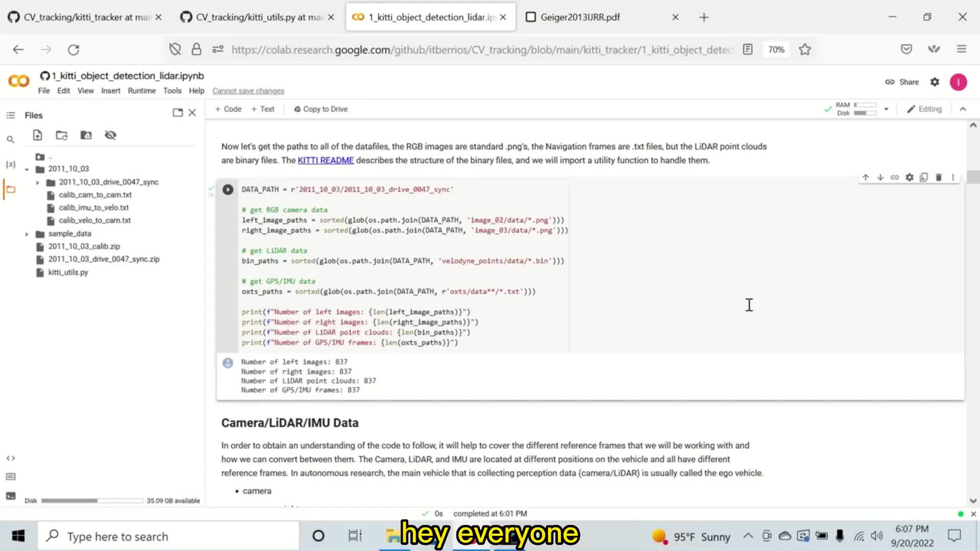Image resolution: width=980 pixels, height=551 pixels.
Task: Open the Runtime menu
Action: (x=141, y=91)
